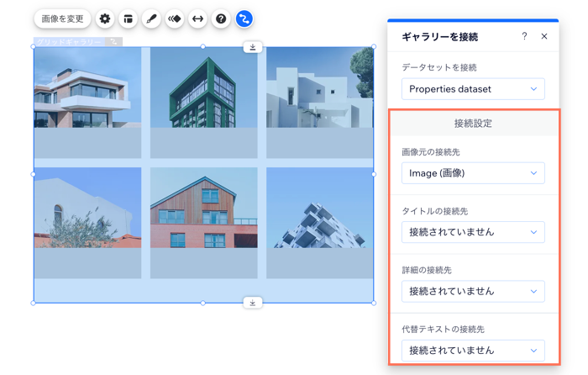The width and height of the screenshot is (588, 375).
Task: Click the データセットを接続 label
Action: [439, 67]
